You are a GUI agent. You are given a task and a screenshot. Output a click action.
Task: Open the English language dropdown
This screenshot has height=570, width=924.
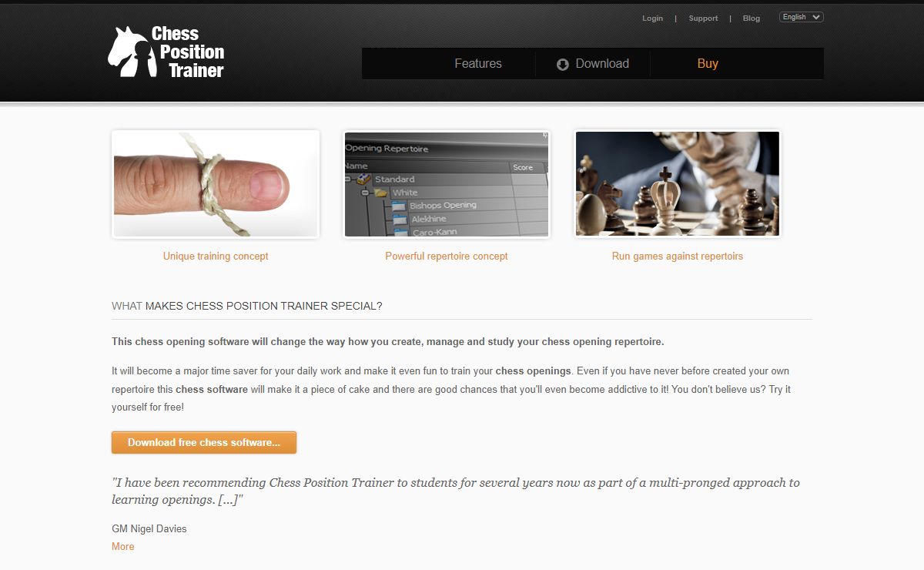pos(802,17)
